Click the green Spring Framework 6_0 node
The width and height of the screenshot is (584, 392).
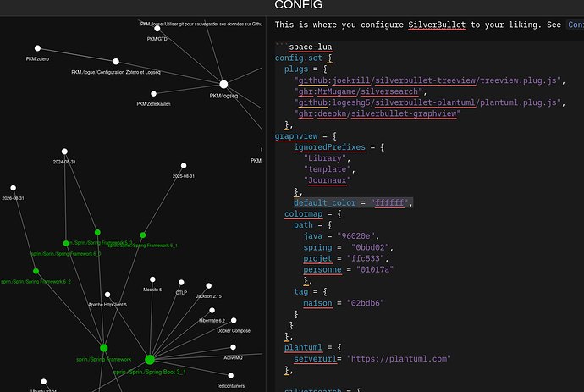click(66, 244)
